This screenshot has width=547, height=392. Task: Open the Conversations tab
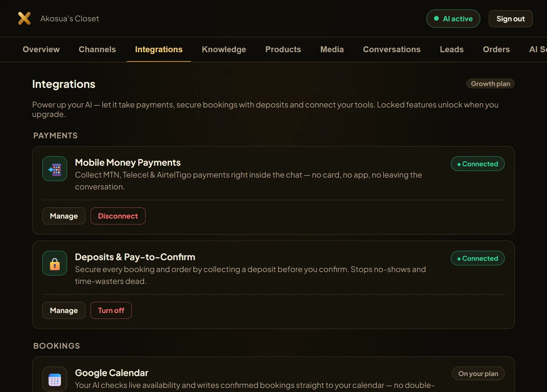click(x=392, y=50)
